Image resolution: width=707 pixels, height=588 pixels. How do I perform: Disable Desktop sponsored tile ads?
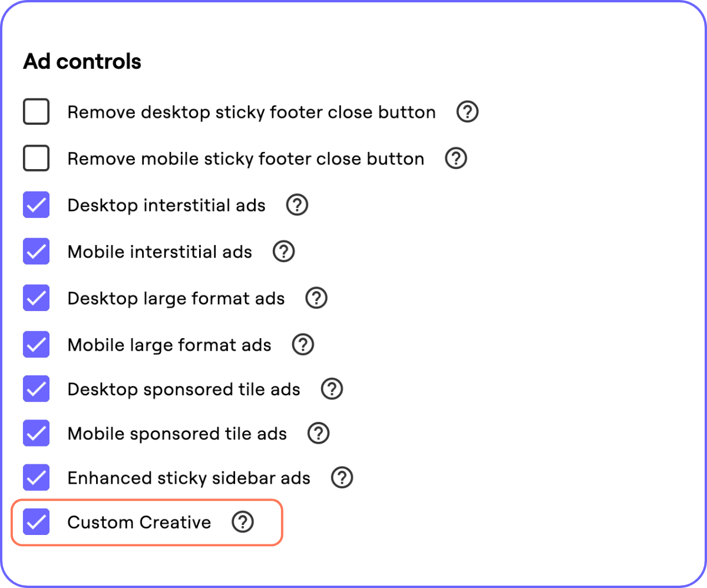36,389
